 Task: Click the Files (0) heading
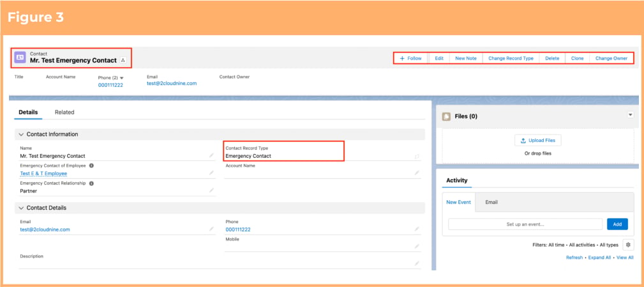tap(466, 116)
